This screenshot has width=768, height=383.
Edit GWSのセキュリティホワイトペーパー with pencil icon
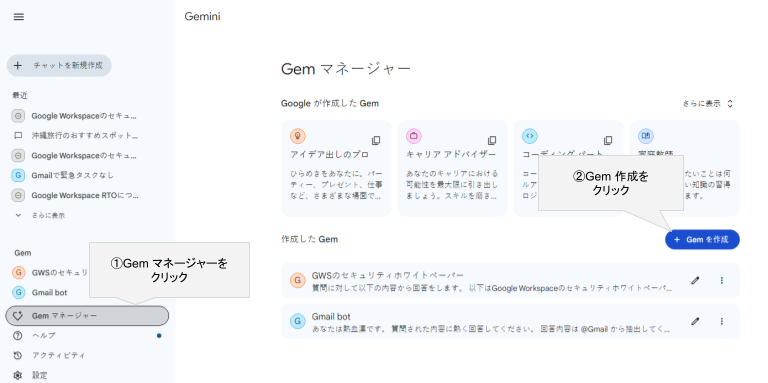[695, 281]
